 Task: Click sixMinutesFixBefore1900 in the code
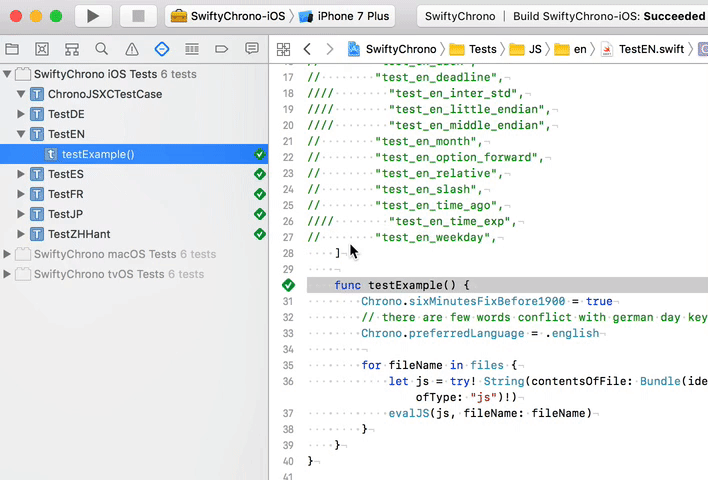point(487,301)
